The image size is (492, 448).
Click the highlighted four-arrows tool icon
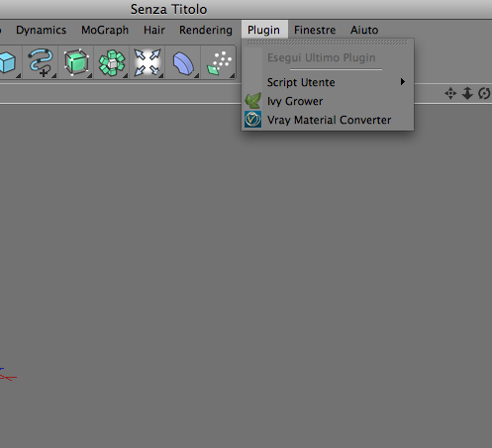click(x=148, y=62)
